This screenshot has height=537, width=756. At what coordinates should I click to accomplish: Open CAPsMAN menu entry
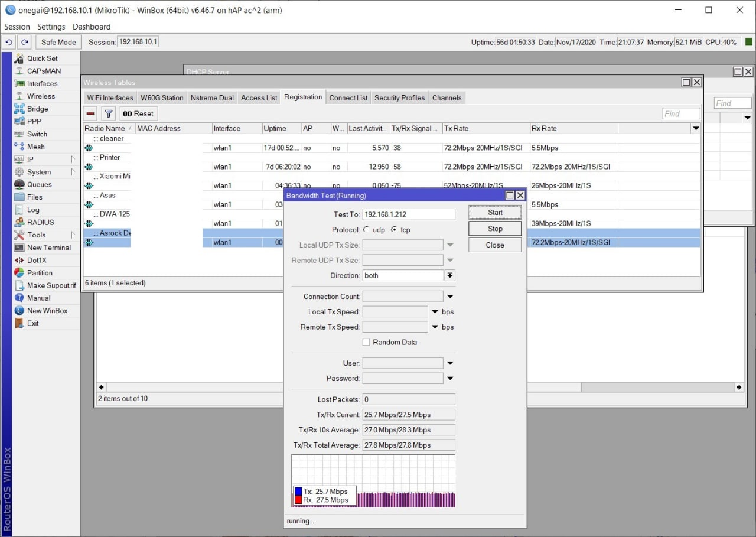[x=44, y=71]
